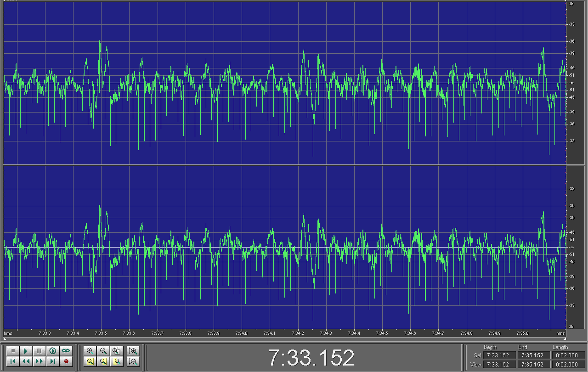The image size is (588, 372).
Task: Pause the audio playback
Action: [x=40, y=351]
